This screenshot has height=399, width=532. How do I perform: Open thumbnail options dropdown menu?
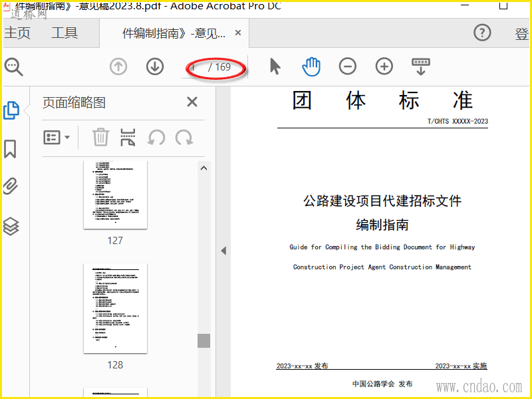(x=57, y=138)
